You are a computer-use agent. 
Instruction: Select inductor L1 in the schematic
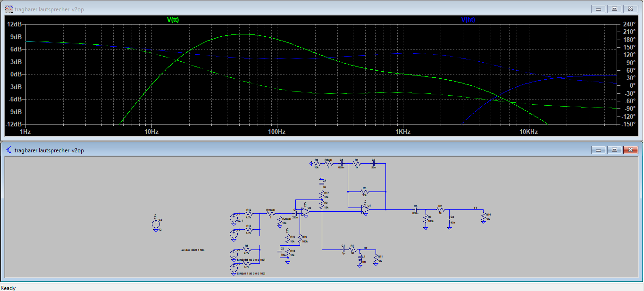(360, 259)
